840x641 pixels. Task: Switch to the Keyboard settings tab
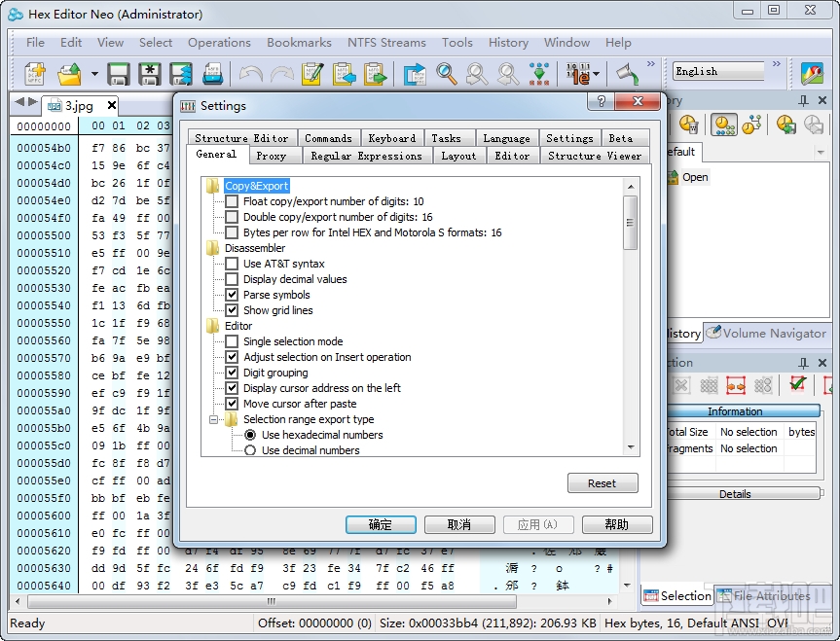point(391,138)
